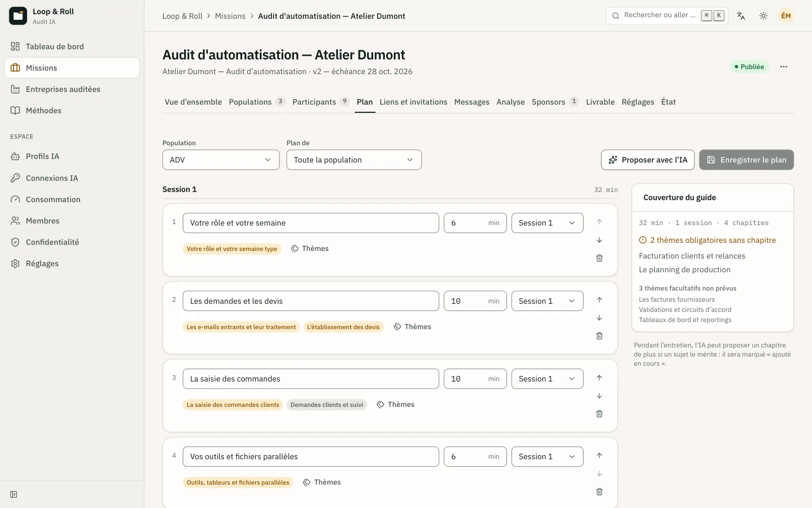
Task: Open the three-dots mission menu
Action: [784, 67]
